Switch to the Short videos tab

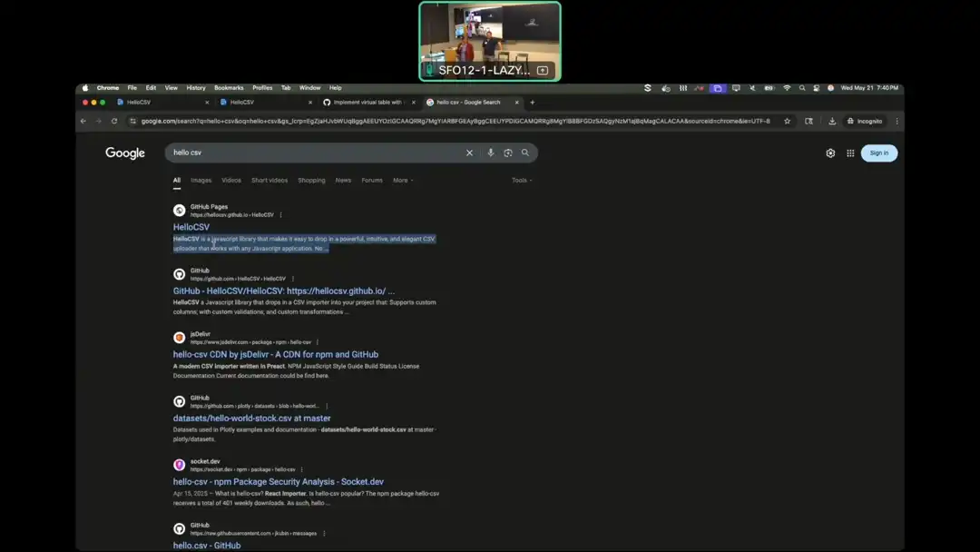(269, 181)
